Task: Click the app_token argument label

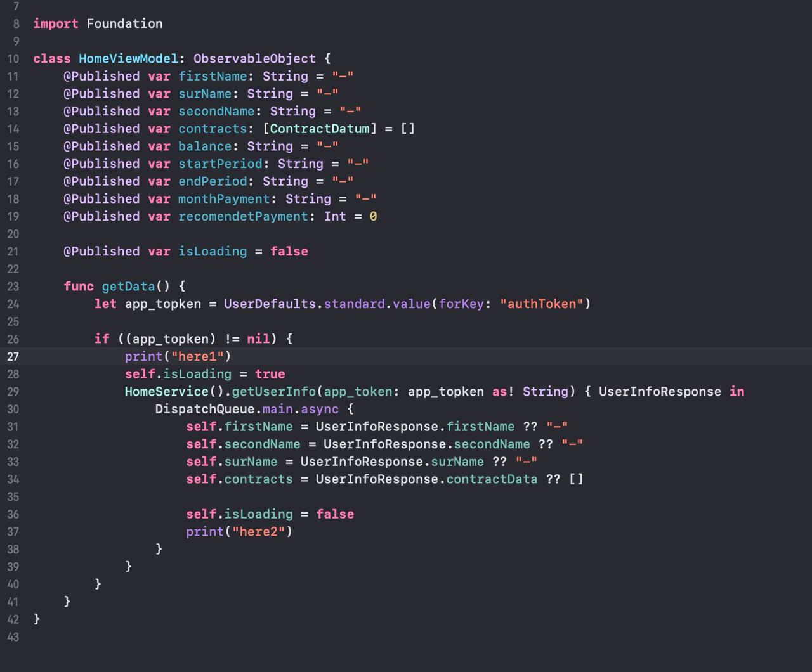Action: (358, 392)
